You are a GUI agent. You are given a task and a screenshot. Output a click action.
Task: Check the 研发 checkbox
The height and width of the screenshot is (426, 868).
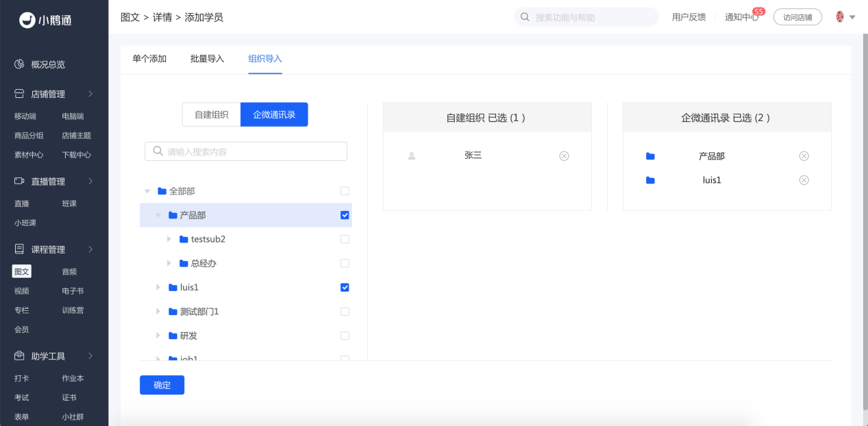[x=345, y=336]
